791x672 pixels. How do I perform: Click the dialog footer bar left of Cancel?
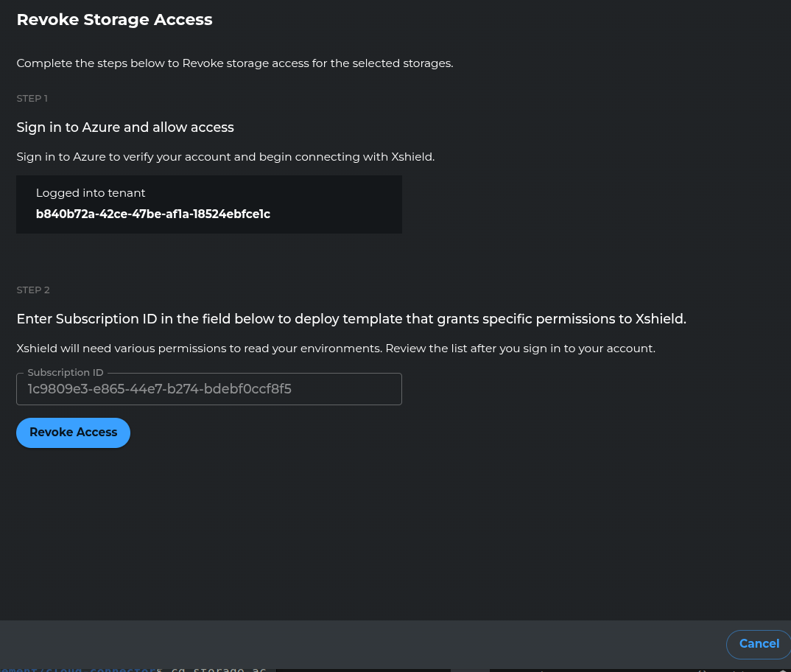coord(368,644)
